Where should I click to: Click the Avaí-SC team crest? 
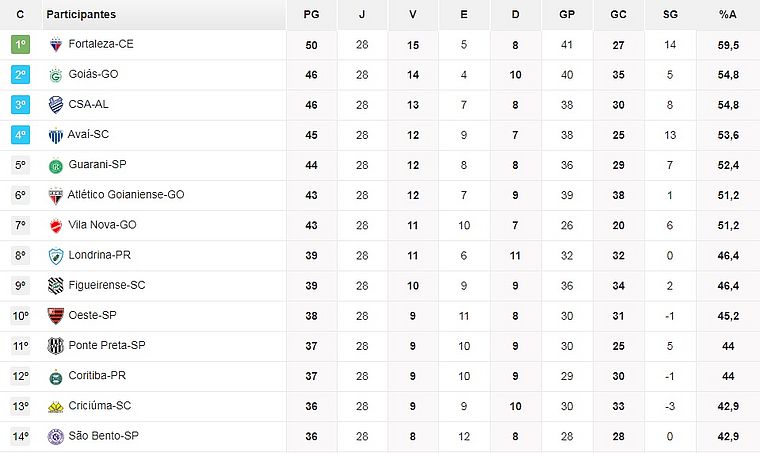(56, 135)
